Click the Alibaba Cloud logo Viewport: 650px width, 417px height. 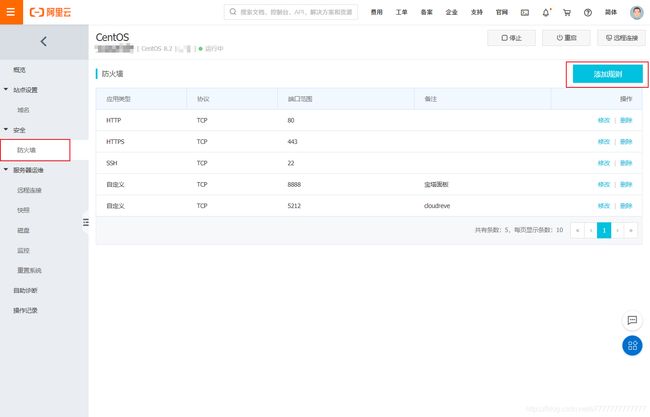tap(50, 12)
